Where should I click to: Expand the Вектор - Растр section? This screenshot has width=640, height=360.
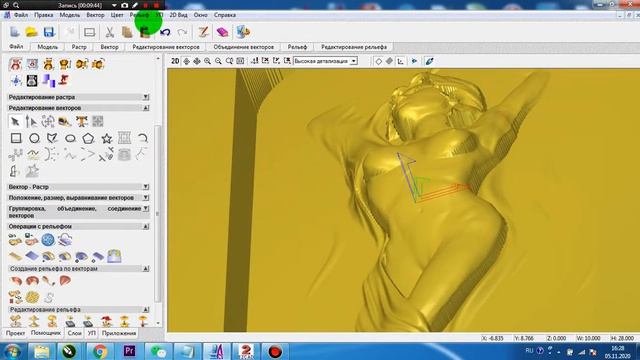point(146,187)
